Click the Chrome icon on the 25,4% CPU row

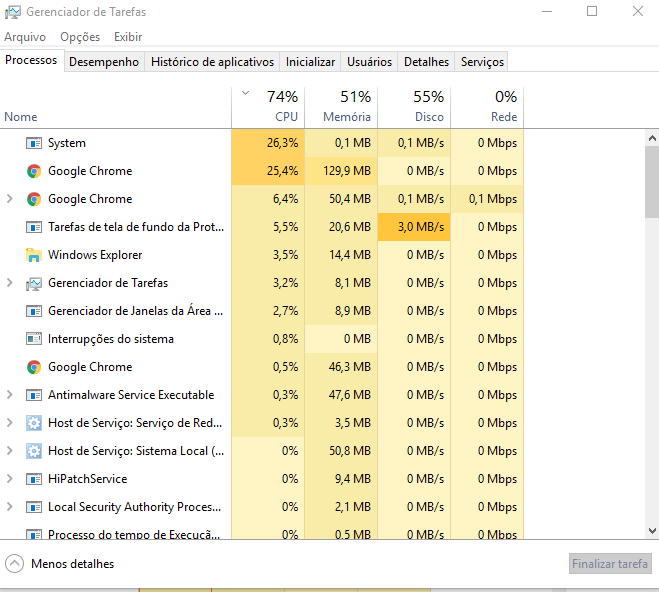point(34,171)
